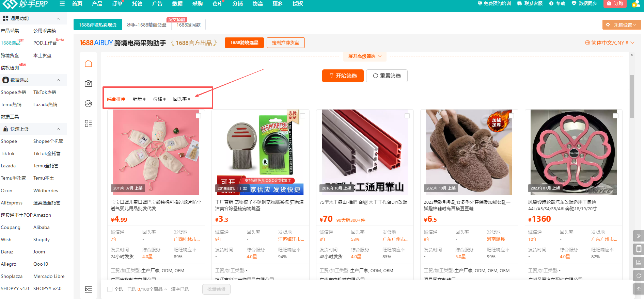644x299 pixels.
Task: Open the trend chart icon in the sidebar
Action: (89, 103)
